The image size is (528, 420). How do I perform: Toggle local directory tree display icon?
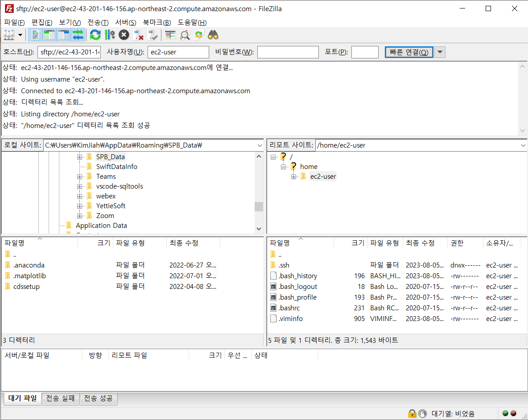pos(49,35)
